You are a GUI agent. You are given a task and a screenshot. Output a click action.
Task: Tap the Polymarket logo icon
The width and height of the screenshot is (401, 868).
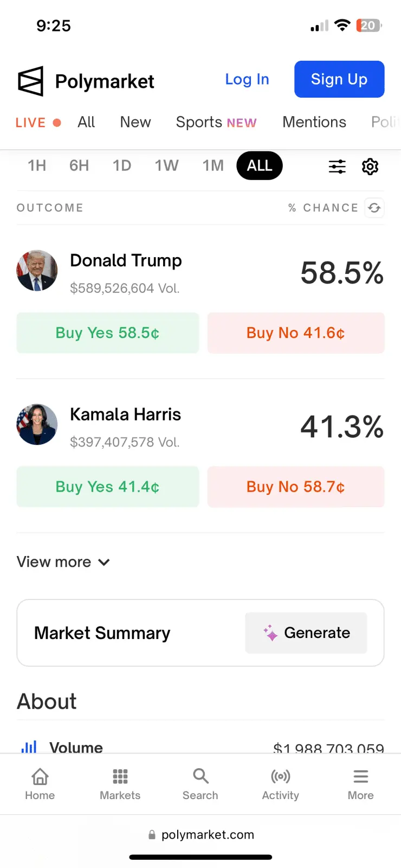pyautogui.click(x=30, y=81)
